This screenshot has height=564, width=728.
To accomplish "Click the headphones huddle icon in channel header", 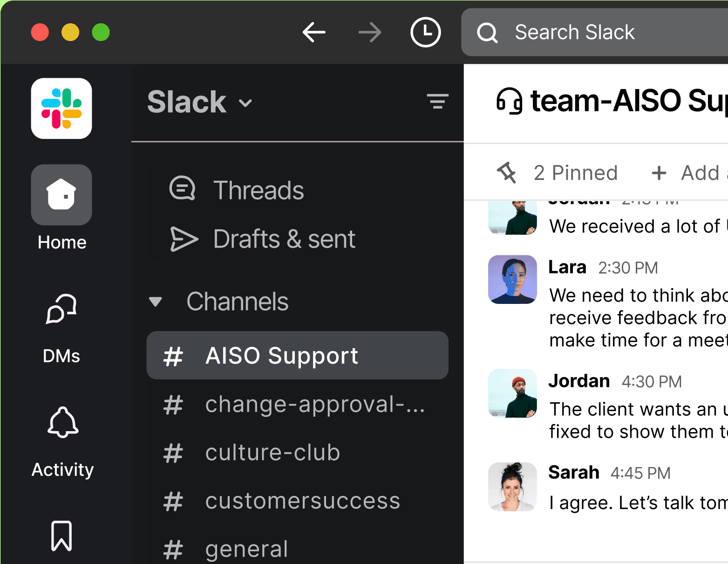I will [509, 101].
